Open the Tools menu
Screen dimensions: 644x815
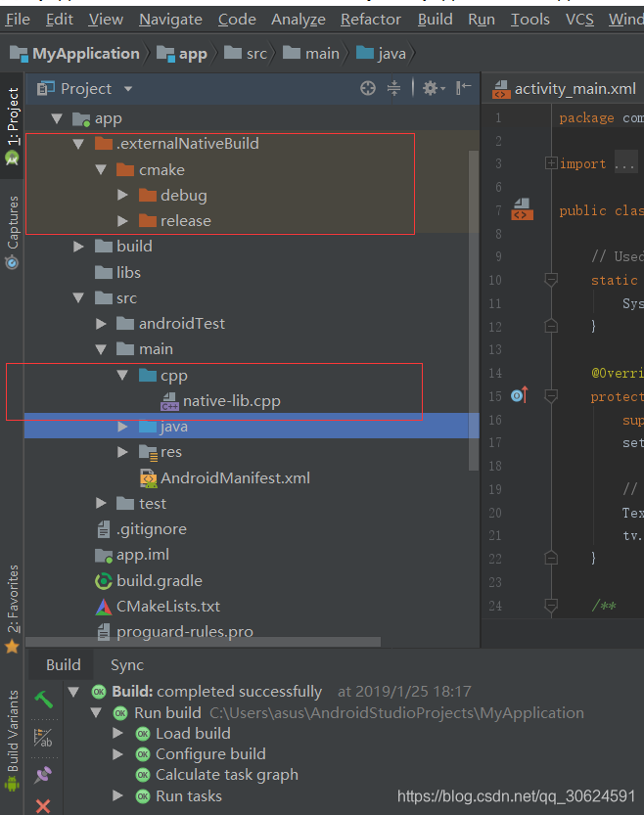[530, 20]
